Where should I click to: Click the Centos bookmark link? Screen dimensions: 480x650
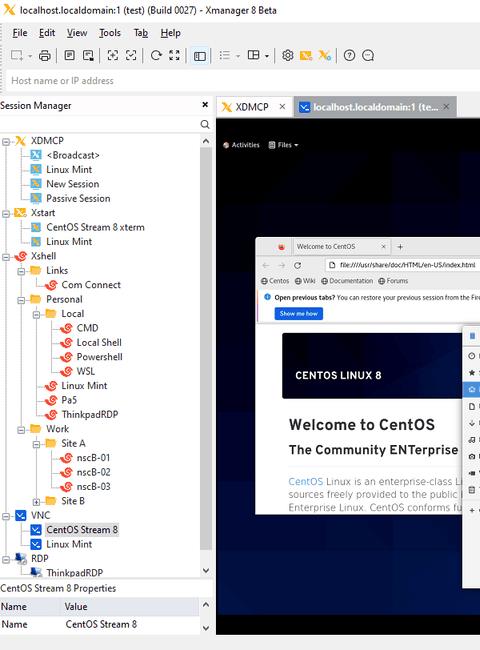point(275,281)
